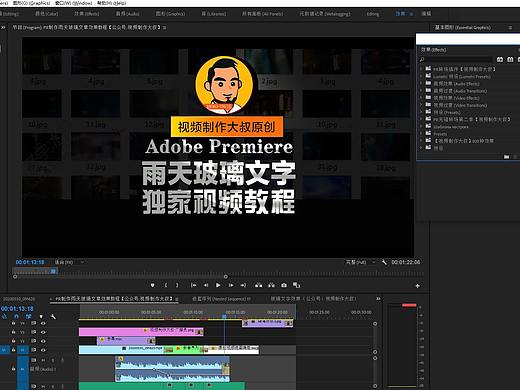Click the Mark Out bracket button
This screenshot has width=520, height=390.
click(177, 285)
